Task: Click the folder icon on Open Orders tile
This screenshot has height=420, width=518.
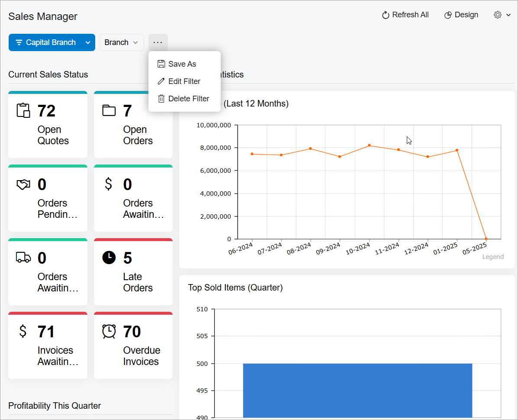Action: click(109, 110)
